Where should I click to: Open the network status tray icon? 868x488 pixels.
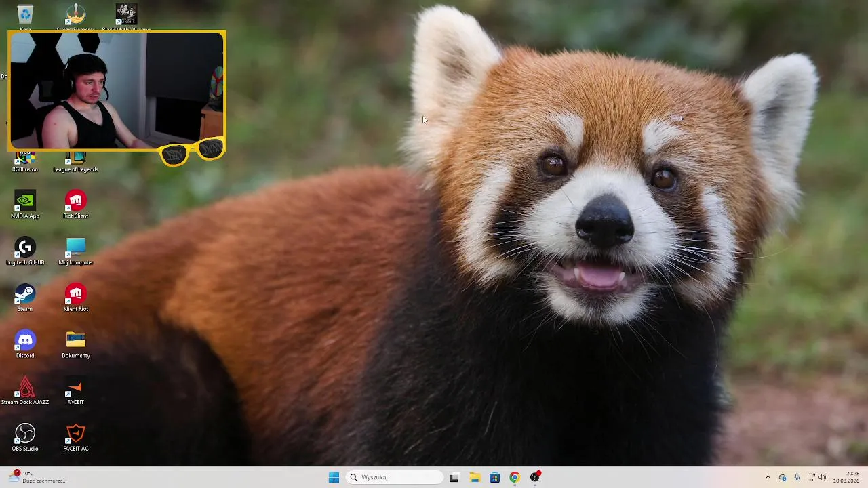[x=811, y=477]
